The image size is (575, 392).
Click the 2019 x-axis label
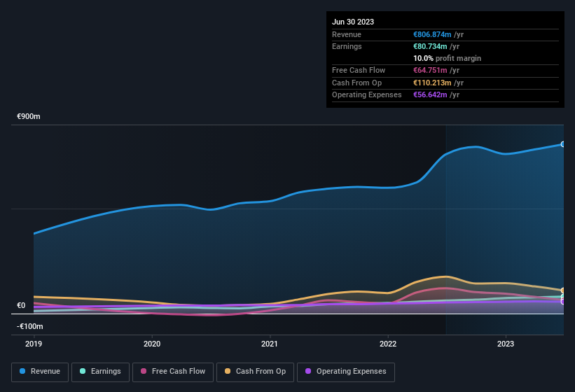(34, 344)
